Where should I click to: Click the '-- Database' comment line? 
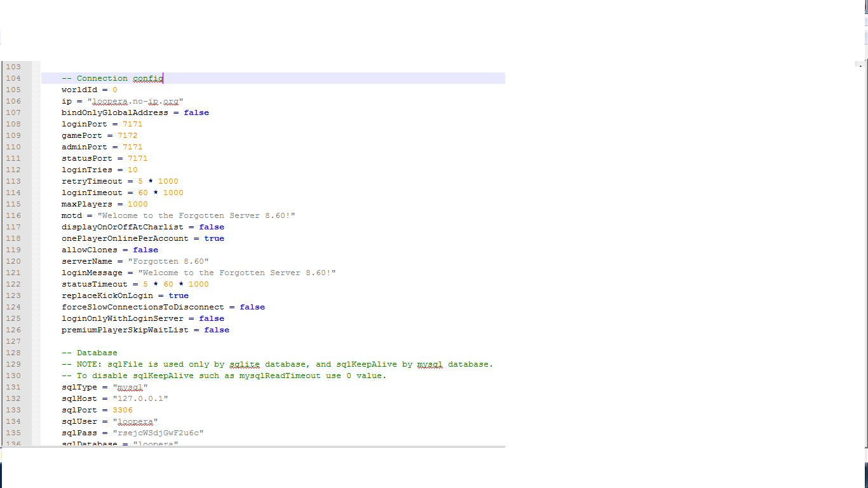click(x=90, y=353)
